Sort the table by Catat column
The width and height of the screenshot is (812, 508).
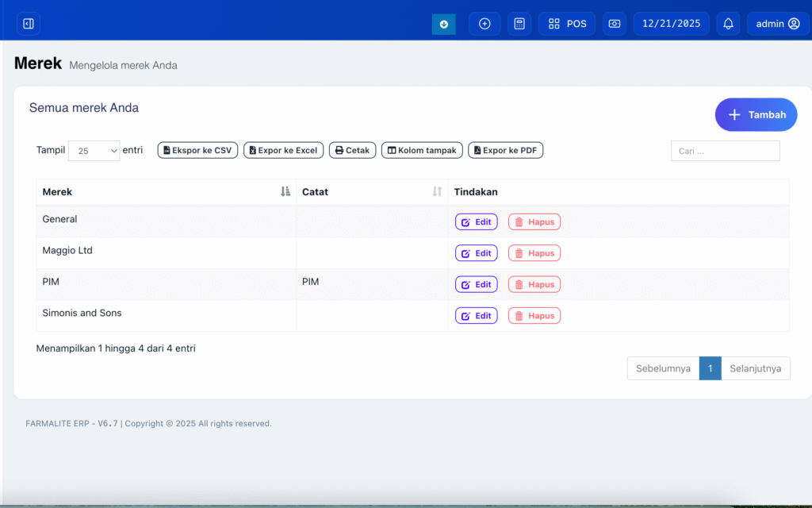pyautogui.click(x=436, y=192)
